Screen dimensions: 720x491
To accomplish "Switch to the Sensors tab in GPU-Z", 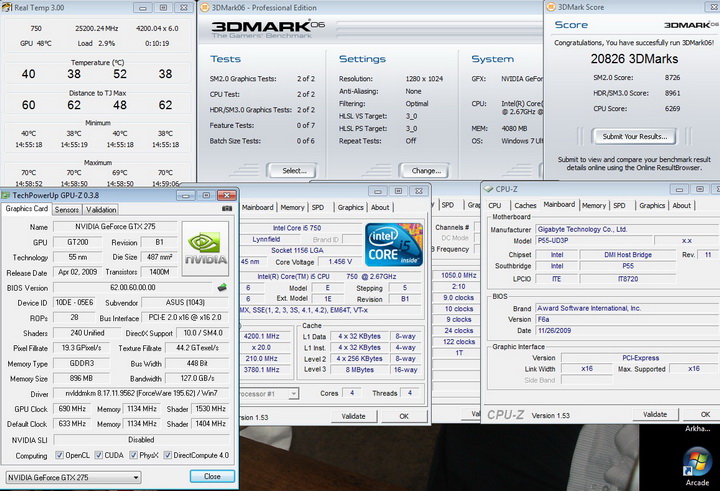I will coord(67,209).
